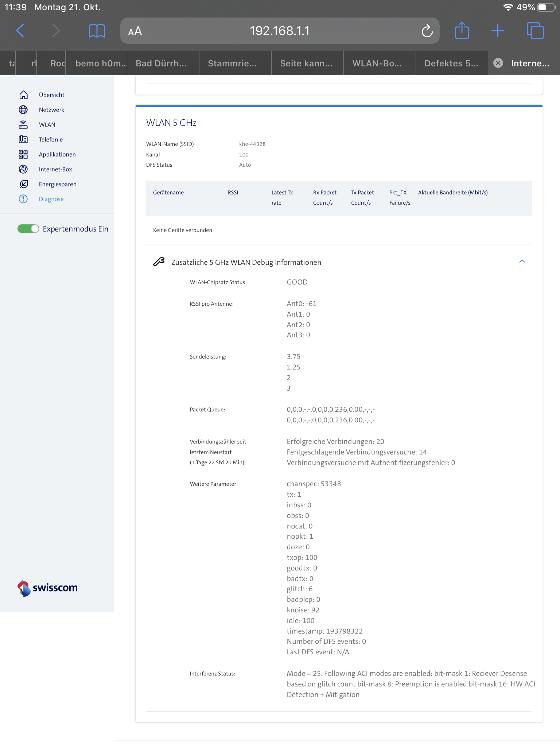Click the Netzwerk globe icon
560x747 pixels.
point(23,110)
